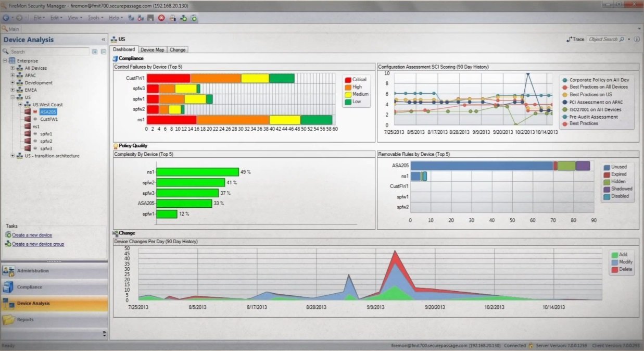Click the red Critical color swatch
644x351 pixels.
coord(348,79)
